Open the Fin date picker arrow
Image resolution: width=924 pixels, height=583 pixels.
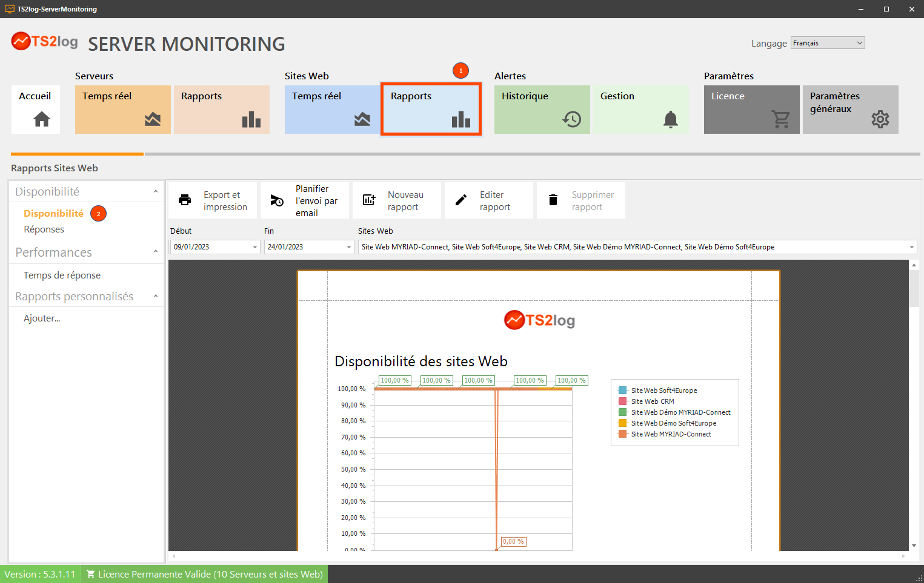coord(349,247)
